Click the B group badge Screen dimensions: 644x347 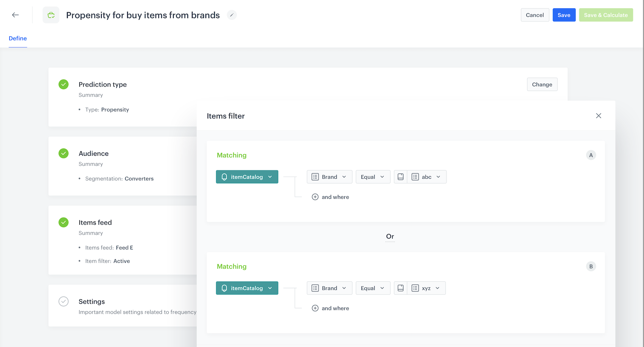tap(591, 266)
